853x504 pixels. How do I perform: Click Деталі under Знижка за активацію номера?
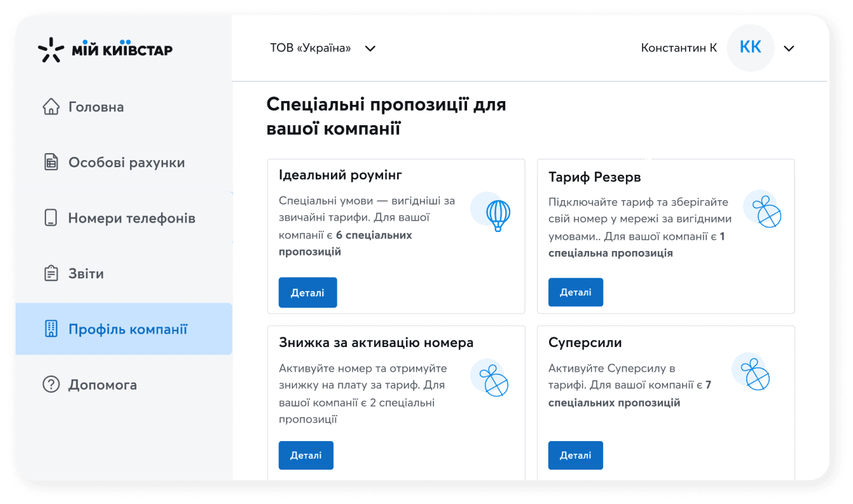click(306, 455)
